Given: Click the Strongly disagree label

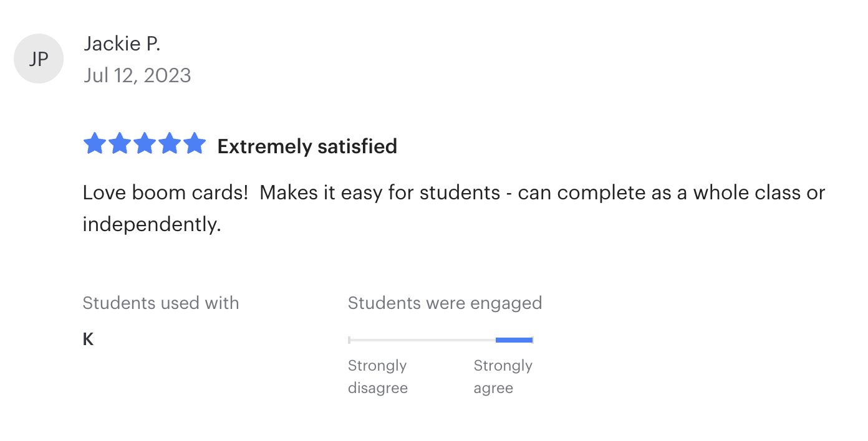Looking at the screenshot, I should point(377,376).
